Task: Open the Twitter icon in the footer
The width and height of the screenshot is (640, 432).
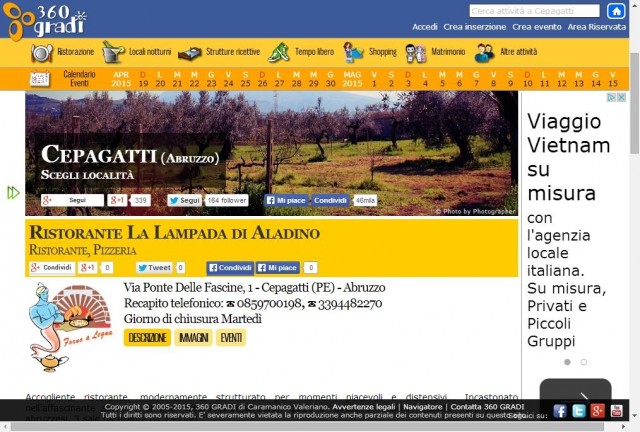Action: point(578,411)
